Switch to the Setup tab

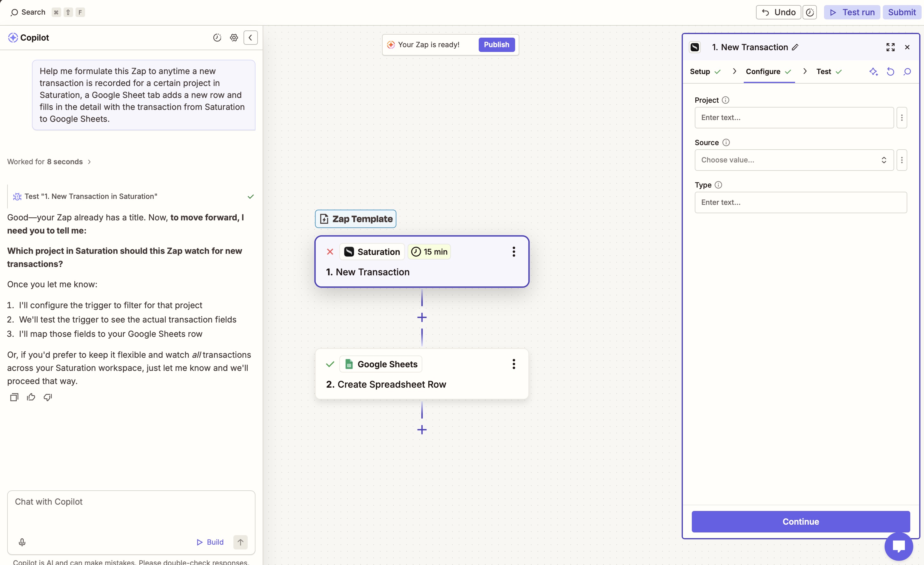[705, 71]
